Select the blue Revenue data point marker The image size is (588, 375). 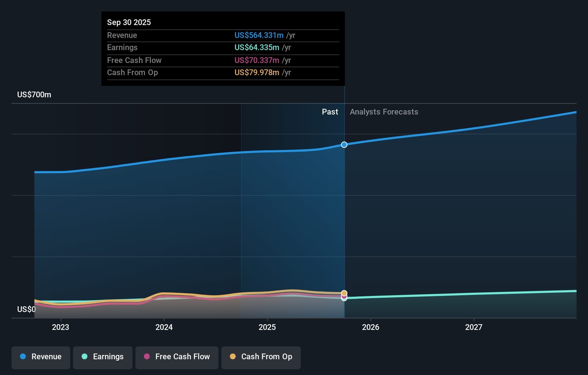[x=344, y=145]
